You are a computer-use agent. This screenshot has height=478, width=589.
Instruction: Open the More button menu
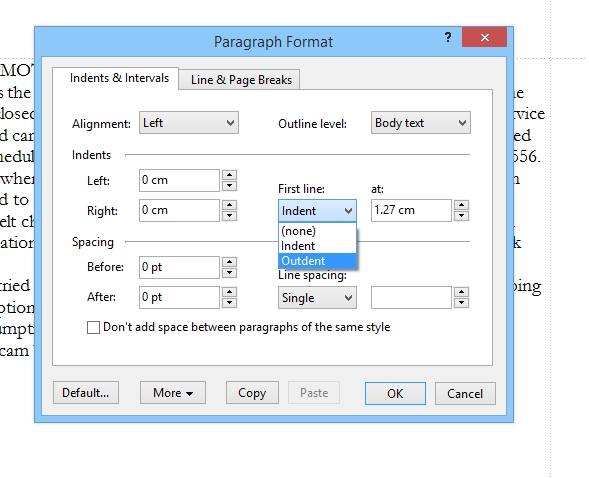(x=173, y=393)
